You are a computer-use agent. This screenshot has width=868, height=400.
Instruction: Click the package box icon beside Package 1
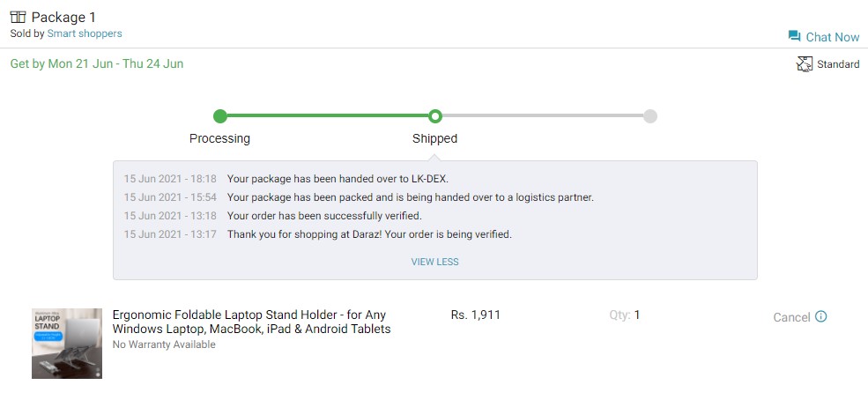(x=19, y=17)
